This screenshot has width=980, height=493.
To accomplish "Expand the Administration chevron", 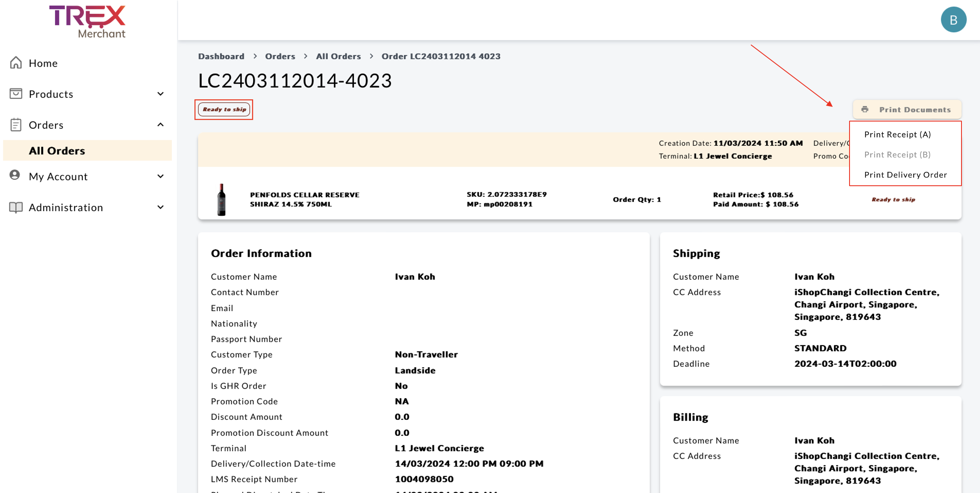I will coord(161,207).
